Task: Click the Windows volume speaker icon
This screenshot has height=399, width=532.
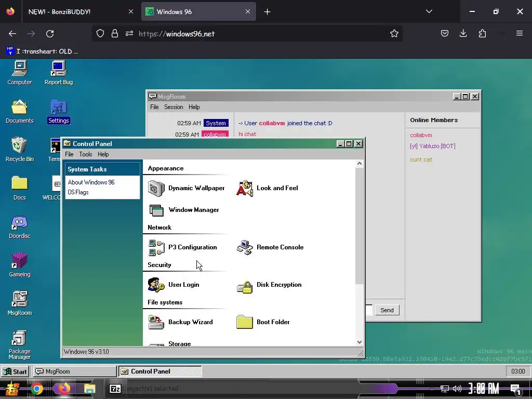Action: 457,389
